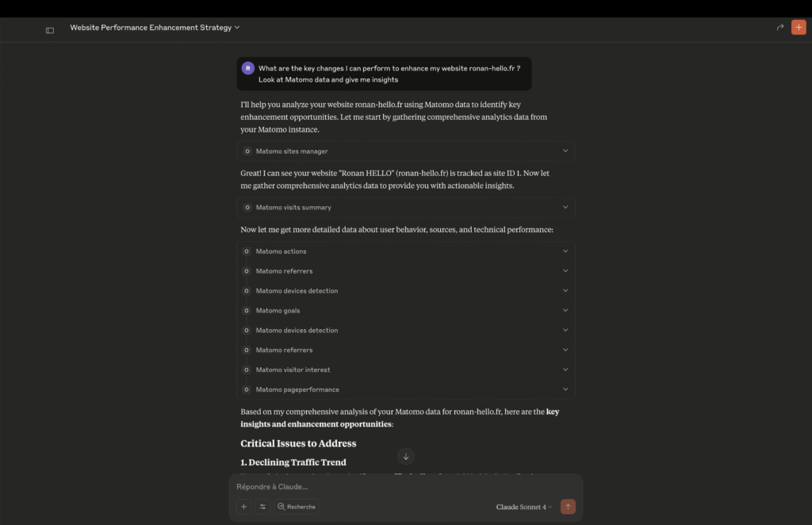Click the user avatar 'R' icon
Viewport: 812px width, 525px height.
coord(248,68)
